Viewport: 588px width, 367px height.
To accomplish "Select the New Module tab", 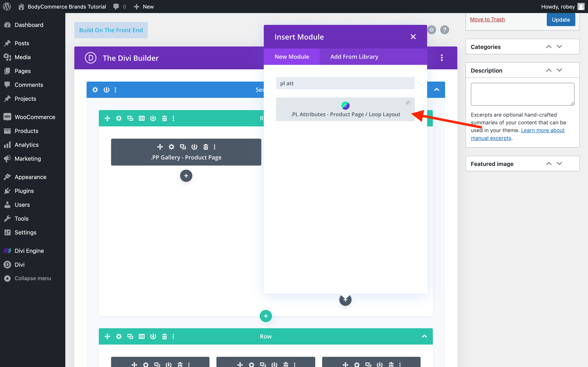I will click(x=292, y=56).
